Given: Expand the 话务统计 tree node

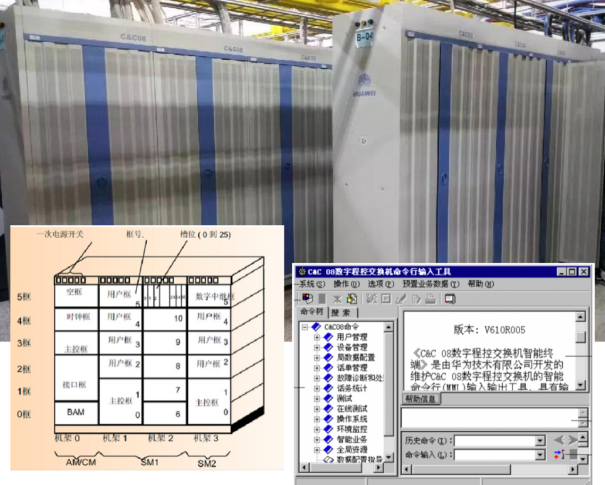Looking at the screenshot, I should tap(316, 388).
